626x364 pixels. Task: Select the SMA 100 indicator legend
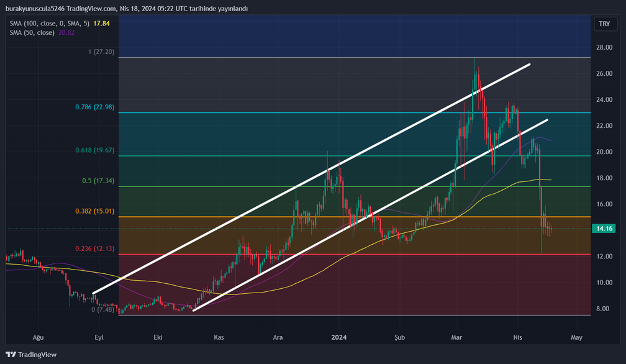[49, 23]
